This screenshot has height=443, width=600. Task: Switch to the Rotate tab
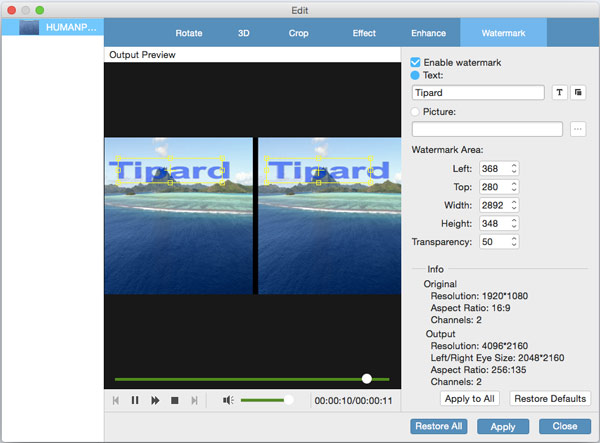pos(189,33)
